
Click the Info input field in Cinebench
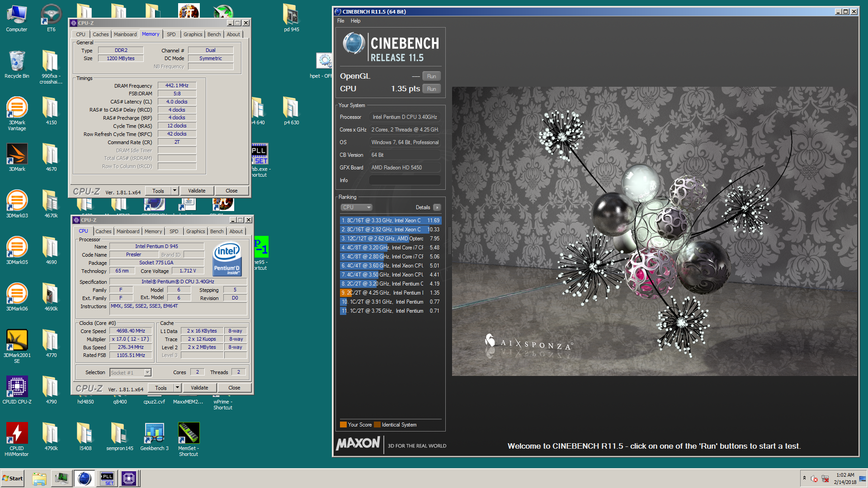tap(405, 180)
